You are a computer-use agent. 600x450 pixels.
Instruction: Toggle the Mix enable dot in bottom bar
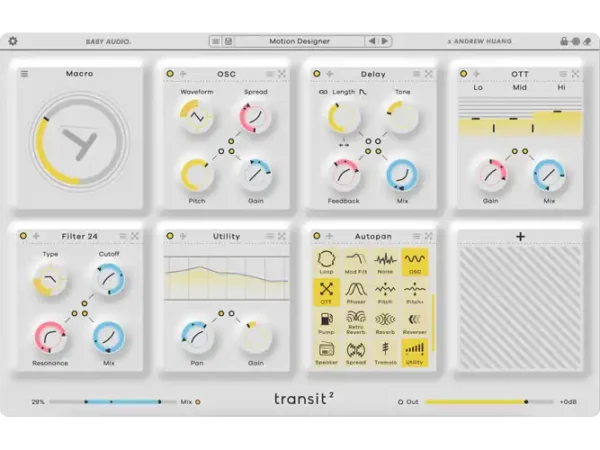click(198, 402)
